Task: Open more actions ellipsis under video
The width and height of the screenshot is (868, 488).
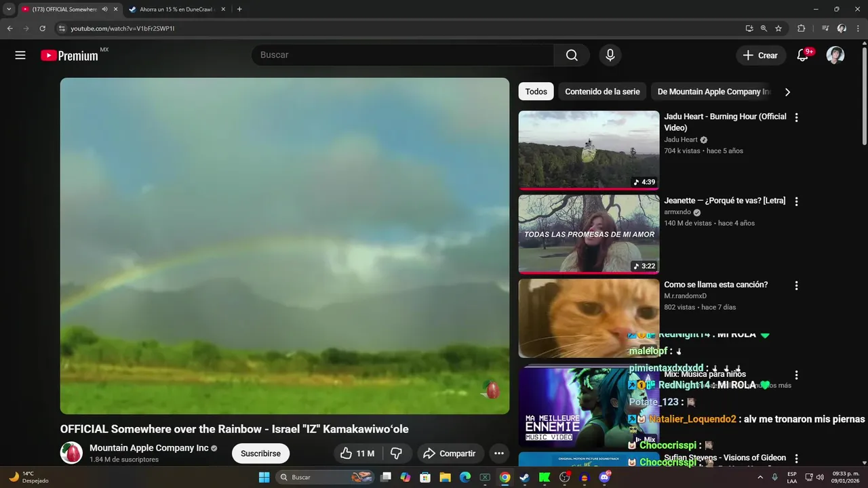Action: tap(499, 453)
